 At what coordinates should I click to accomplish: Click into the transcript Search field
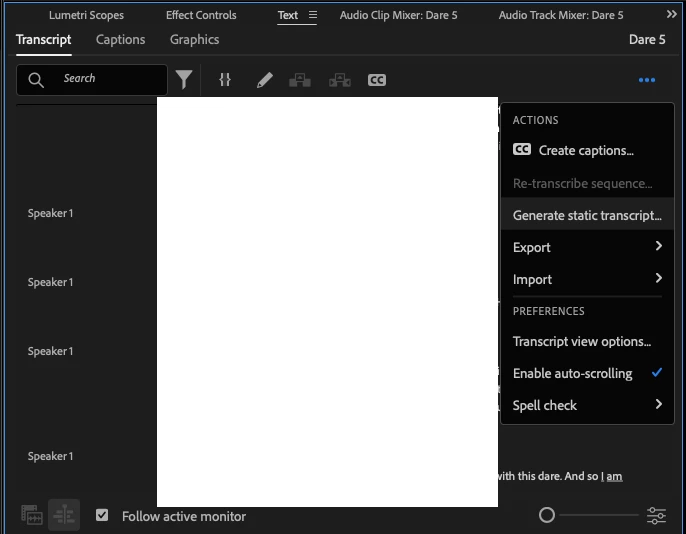click(92, 80)
